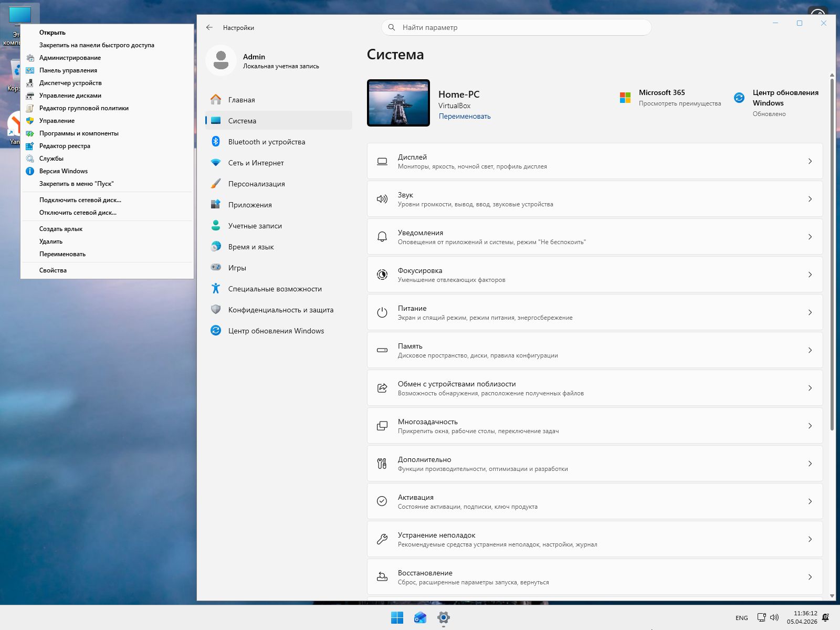Click the Microsoft 365 logo icon
The height and width of the screenshot is (630, 840).
click(x=625, y=98)
